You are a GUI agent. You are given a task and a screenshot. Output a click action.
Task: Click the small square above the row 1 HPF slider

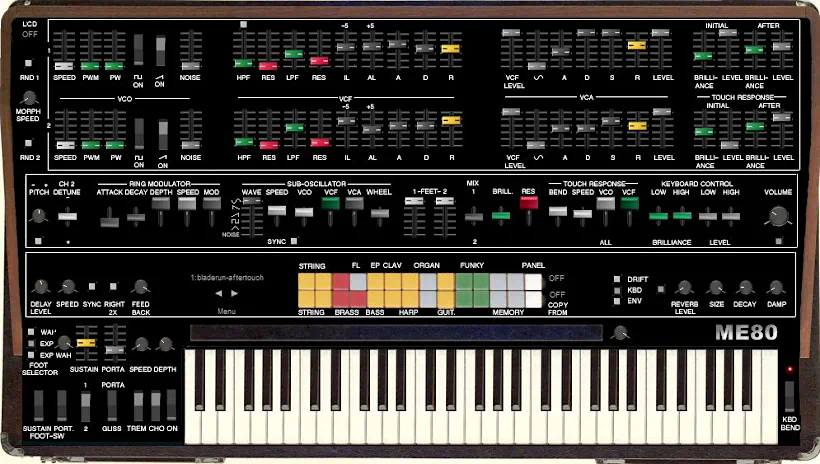pos(243,25)
